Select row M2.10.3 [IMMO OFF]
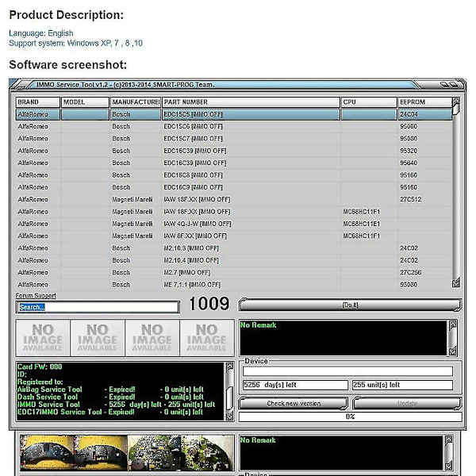Screen dimensions: 476x476 234,248
